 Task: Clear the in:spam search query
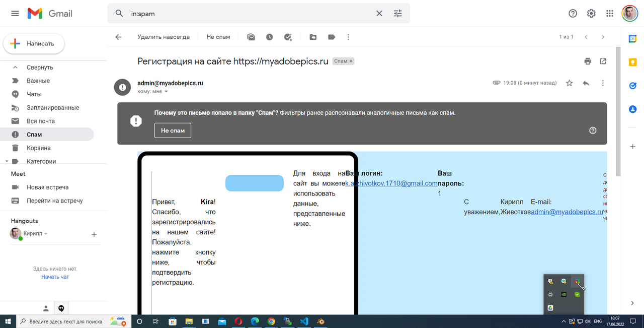[x=379, y=14]
